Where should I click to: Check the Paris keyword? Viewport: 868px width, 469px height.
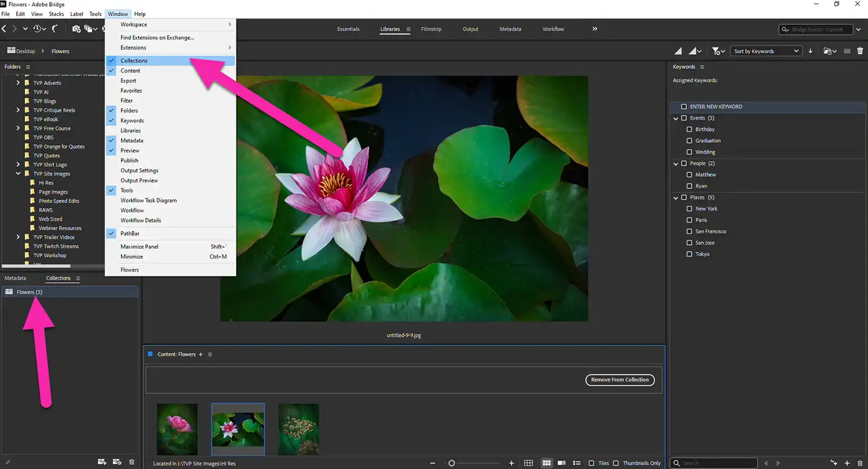[689, 220]
